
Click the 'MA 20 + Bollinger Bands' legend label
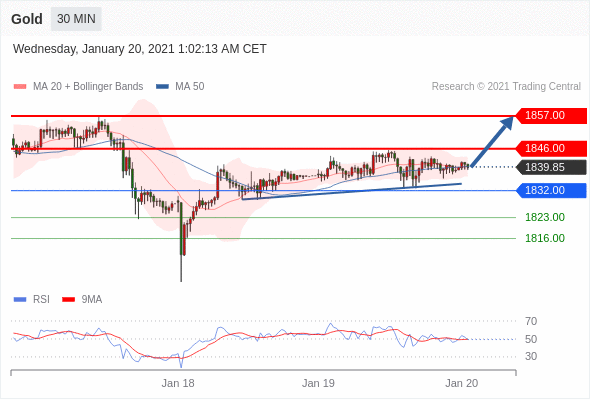tap(88, 87)
